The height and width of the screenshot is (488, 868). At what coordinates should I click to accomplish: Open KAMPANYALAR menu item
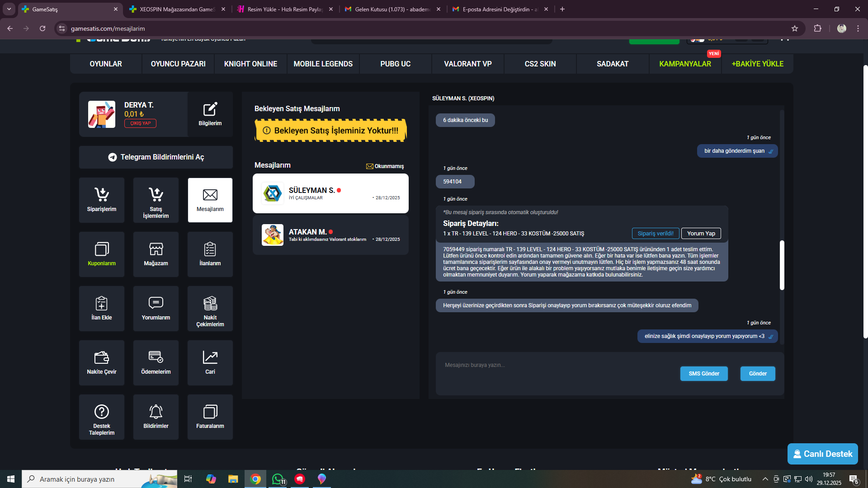(x=685, y=64)
